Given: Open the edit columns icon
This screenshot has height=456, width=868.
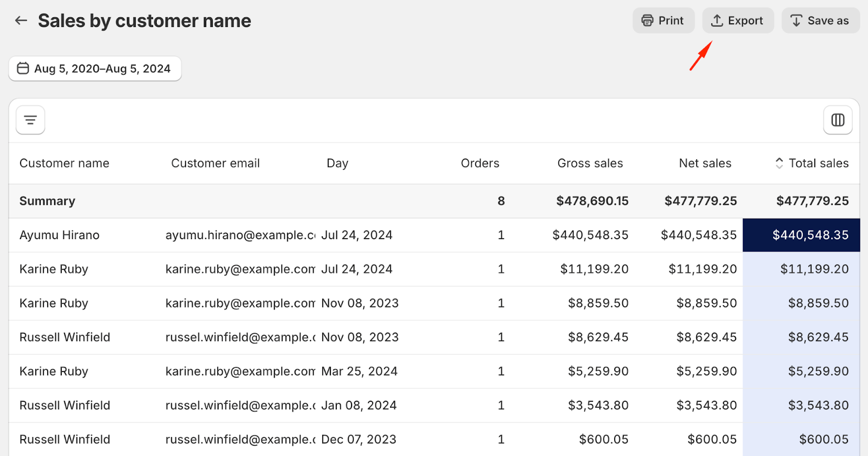Looking at the screenshot, I should tap(838, 120).
